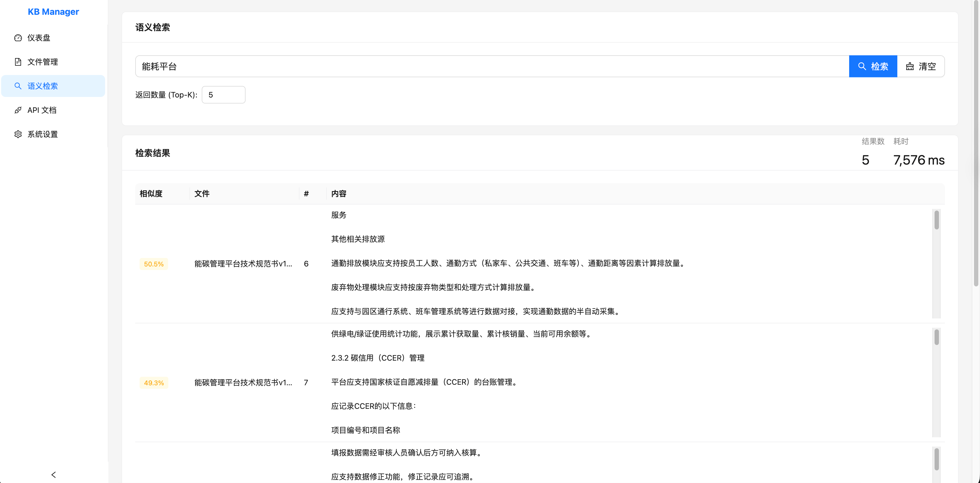Click chunk number 6 cell
Viewport: 980px width, 483px height.
(x=306, y=264)
